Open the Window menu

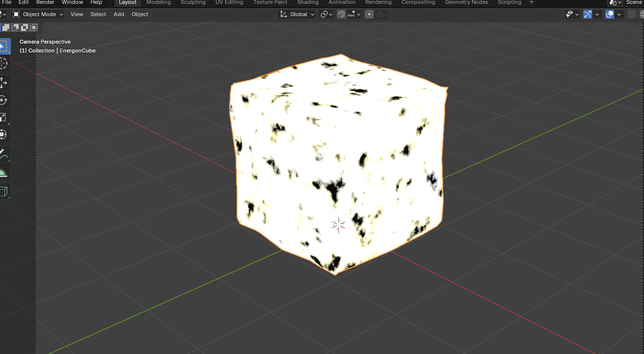(x=72, y=2)
